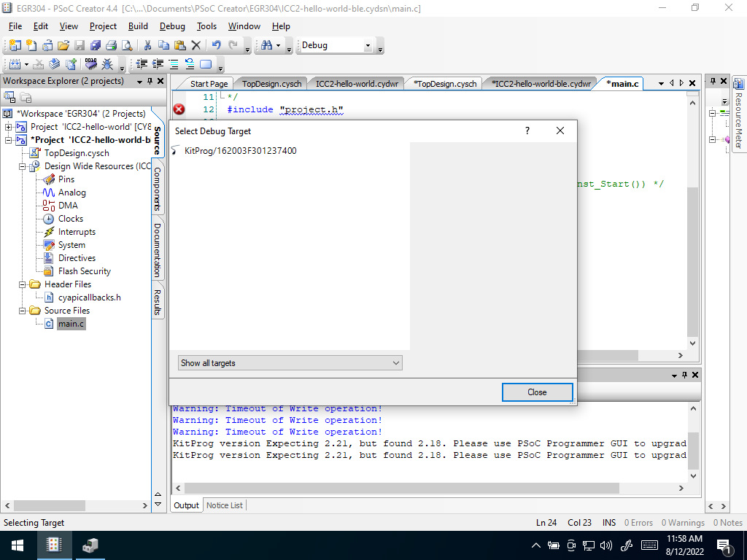The height and width of the screenshot is (560, 747).
Task: Open Clocks in the tree
Action: [x=71, y=219]
